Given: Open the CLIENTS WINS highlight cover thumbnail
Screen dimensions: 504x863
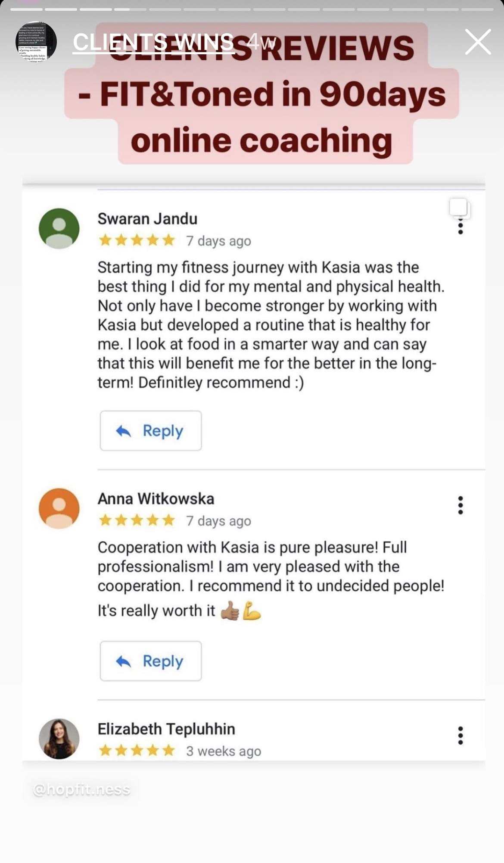Looking at the screenshot, I should (36, 41).
